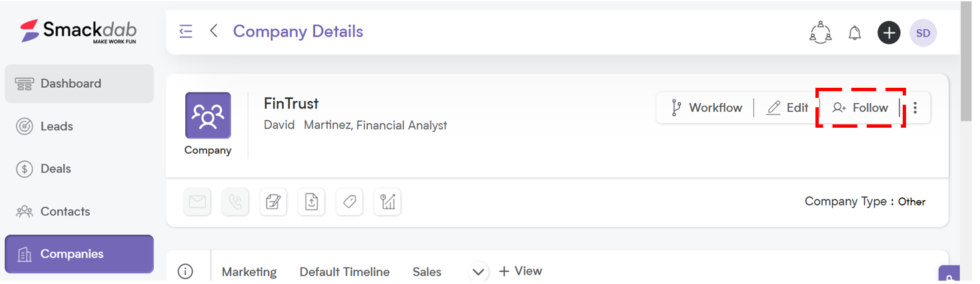
Task: Select the Default Timeline tab
Action: coord(344,272)
